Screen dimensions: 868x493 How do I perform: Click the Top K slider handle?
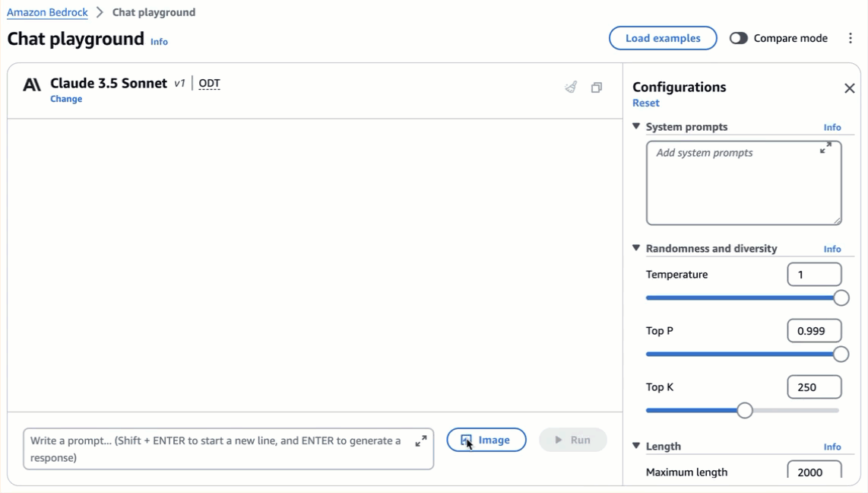744,409
